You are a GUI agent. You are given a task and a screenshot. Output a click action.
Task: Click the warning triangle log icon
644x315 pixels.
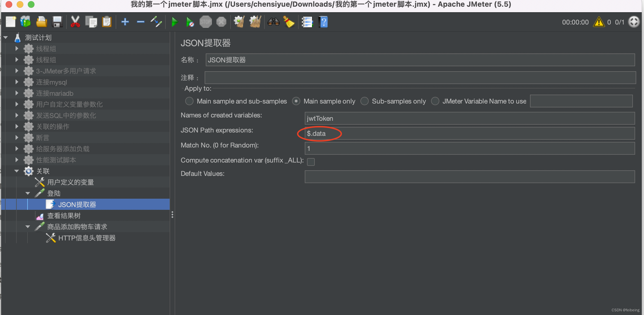point(599,22)
